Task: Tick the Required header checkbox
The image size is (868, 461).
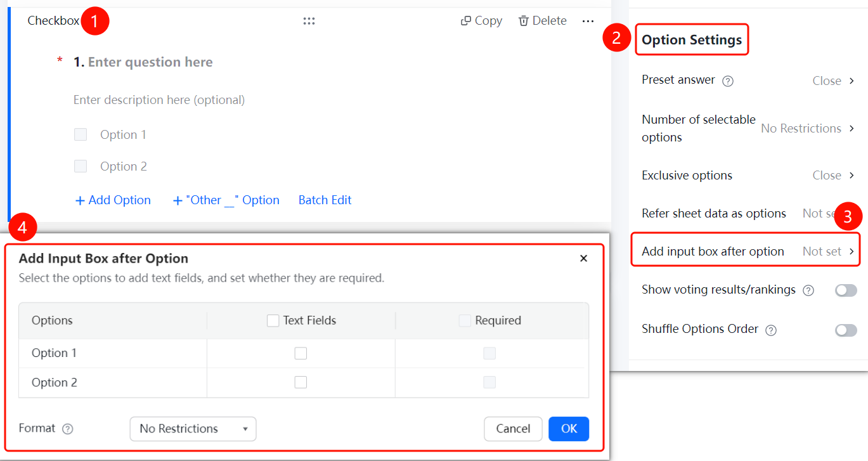Action: [x=465, y=321]
